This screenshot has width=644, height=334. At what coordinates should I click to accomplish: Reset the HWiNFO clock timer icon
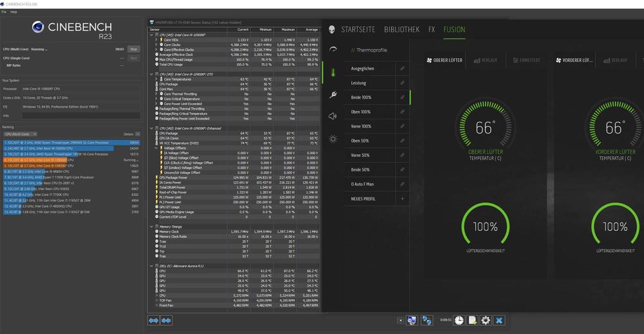tap(459, 320)
